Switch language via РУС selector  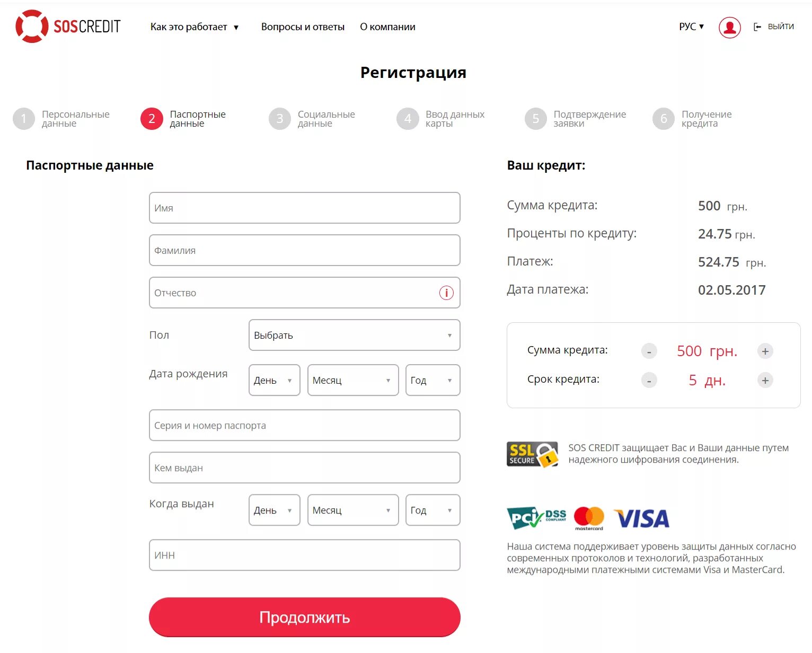pos(691,27)
